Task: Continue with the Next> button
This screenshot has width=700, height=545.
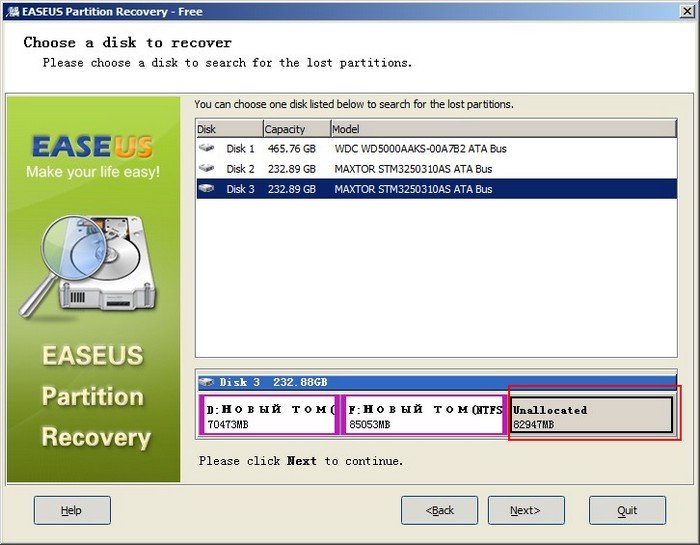Action: 526,510
